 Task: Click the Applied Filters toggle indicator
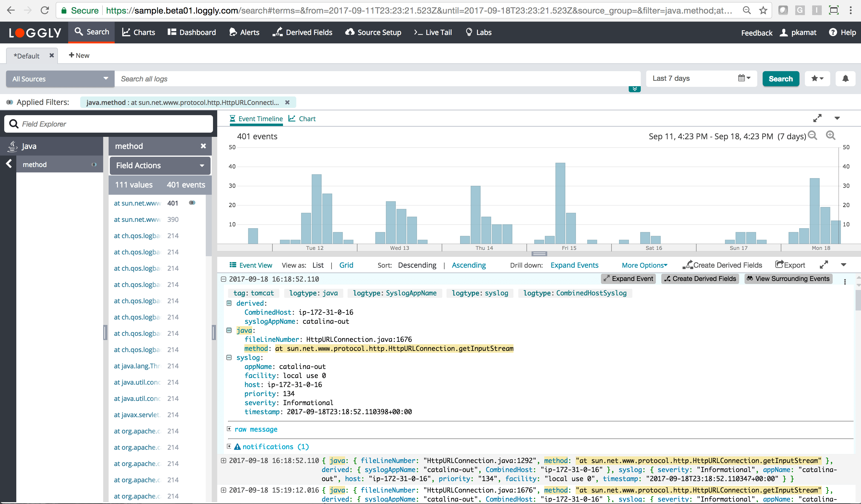click(10, 102)
